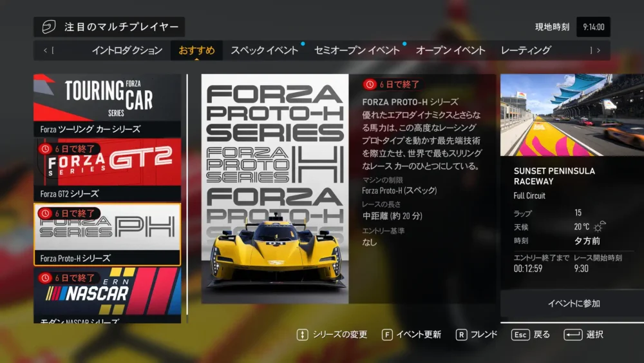Click the helmet icon beside 注目のマルチプレイヤー
This screenshot has width=644, height=363.
[48, 26]
